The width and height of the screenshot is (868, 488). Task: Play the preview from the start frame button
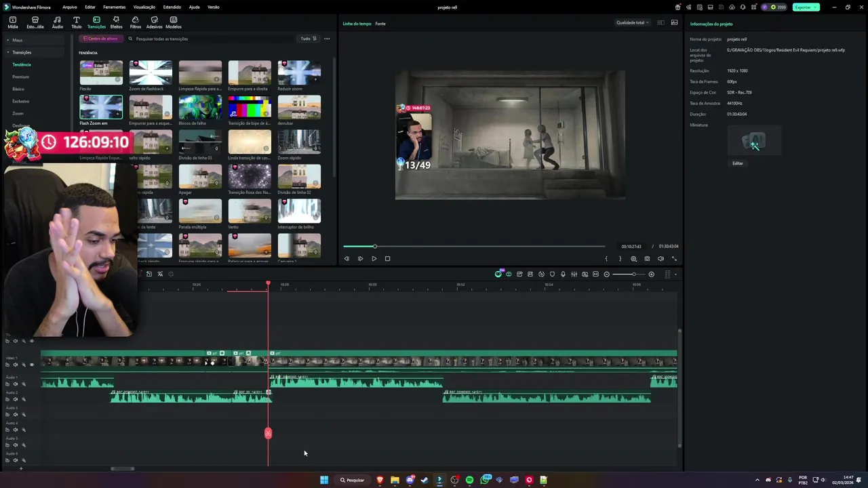(x=360, y=258)
